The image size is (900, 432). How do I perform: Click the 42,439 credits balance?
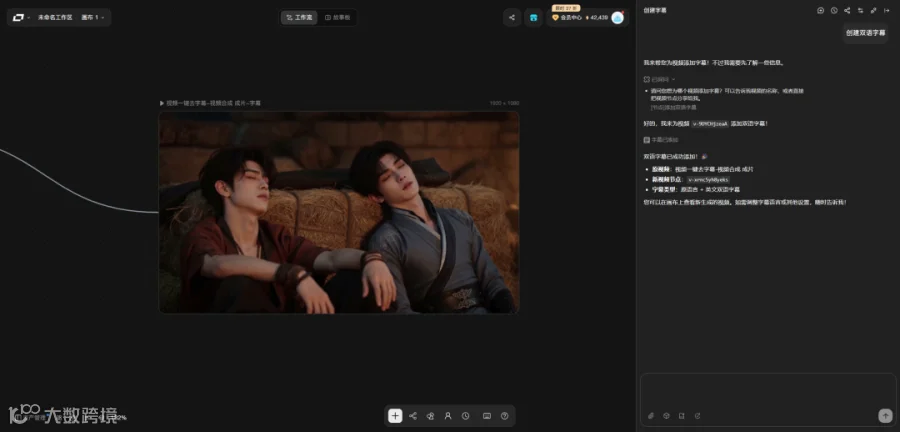coord(597,18)
